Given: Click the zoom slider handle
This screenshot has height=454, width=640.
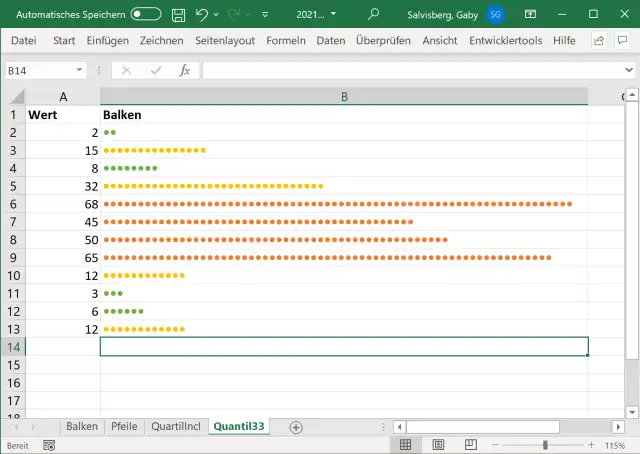Looking at the screenshot, I should click(545, 445).
